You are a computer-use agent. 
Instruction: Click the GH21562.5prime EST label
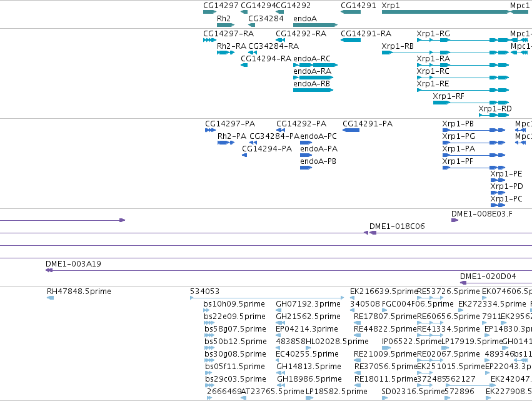tap(308, 317)
